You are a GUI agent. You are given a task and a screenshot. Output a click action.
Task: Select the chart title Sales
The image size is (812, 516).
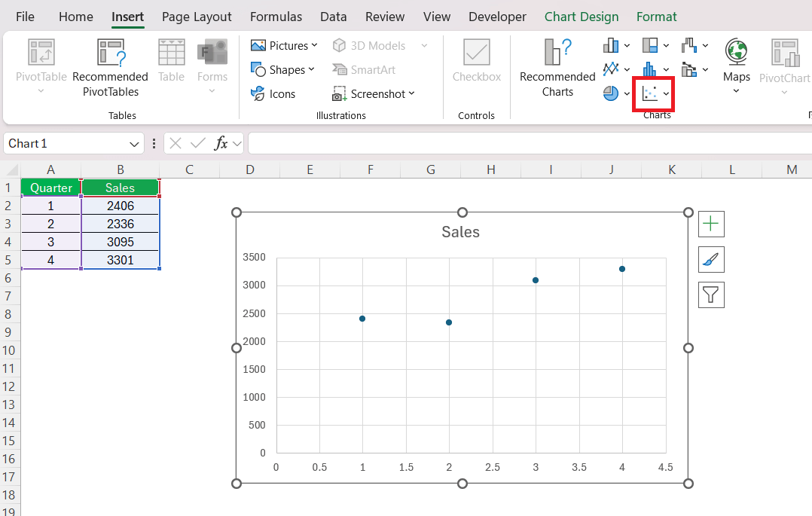click(x=460, y=232)
